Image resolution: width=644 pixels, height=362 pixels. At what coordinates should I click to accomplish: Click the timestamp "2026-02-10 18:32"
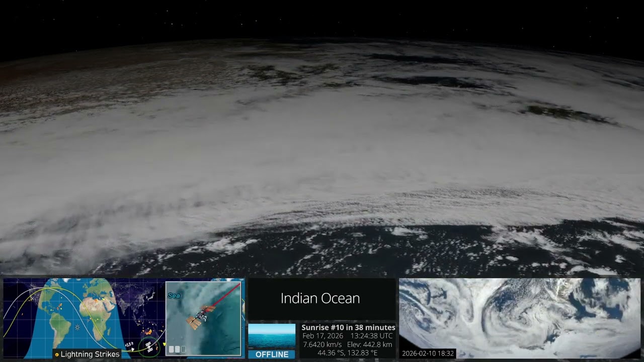[428, 353]
